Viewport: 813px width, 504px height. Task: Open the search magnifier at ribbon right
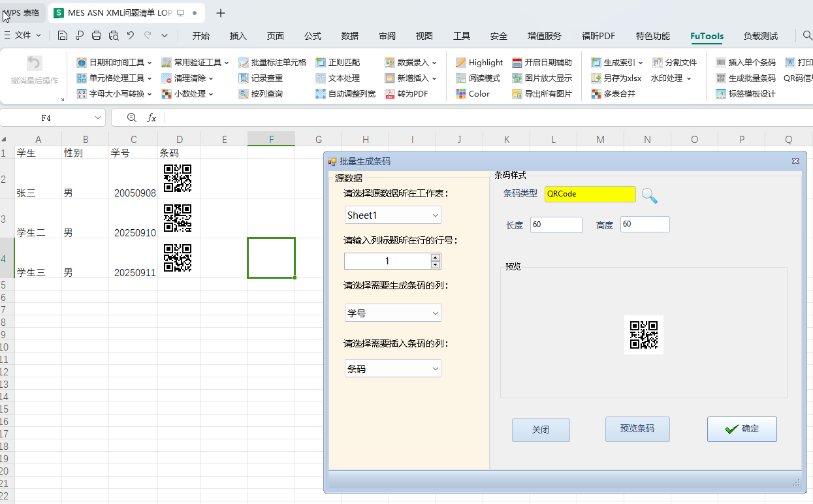point(808,35)
